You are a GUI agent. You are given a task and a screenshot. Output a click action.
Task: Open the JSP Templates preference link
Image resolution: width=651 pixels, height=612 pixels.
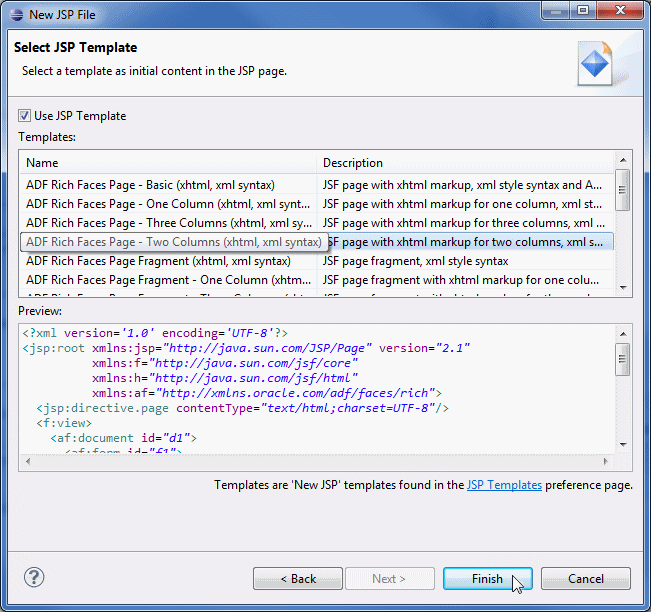504,485
